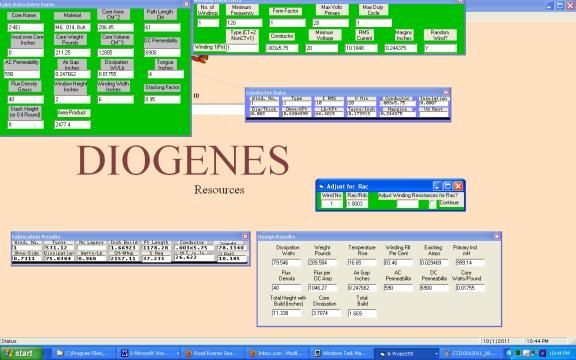This screenshot has width=576, height=360.
Task: Click the Core Dissipation result field
Action: (326, 313)
